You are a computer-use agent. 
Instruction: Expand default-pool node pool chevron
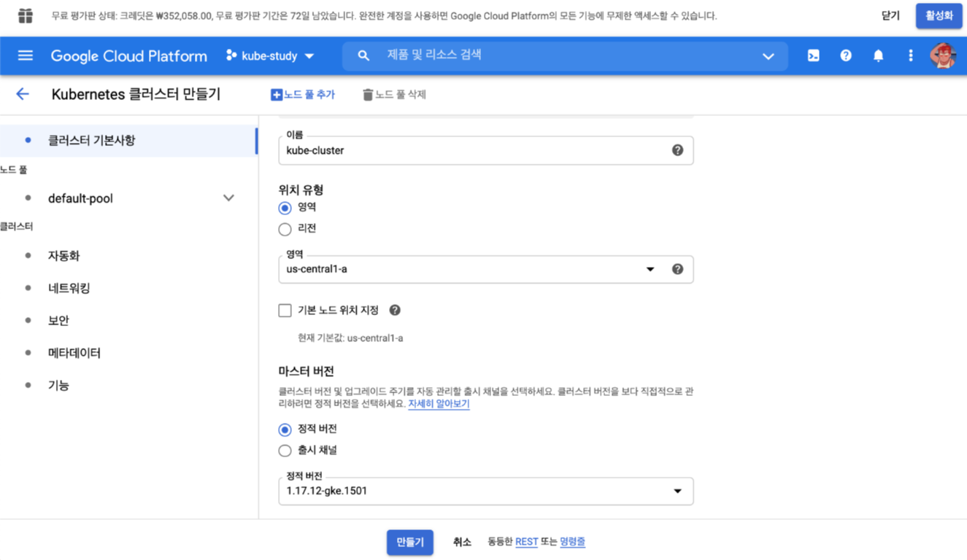(x=228, y=198)
